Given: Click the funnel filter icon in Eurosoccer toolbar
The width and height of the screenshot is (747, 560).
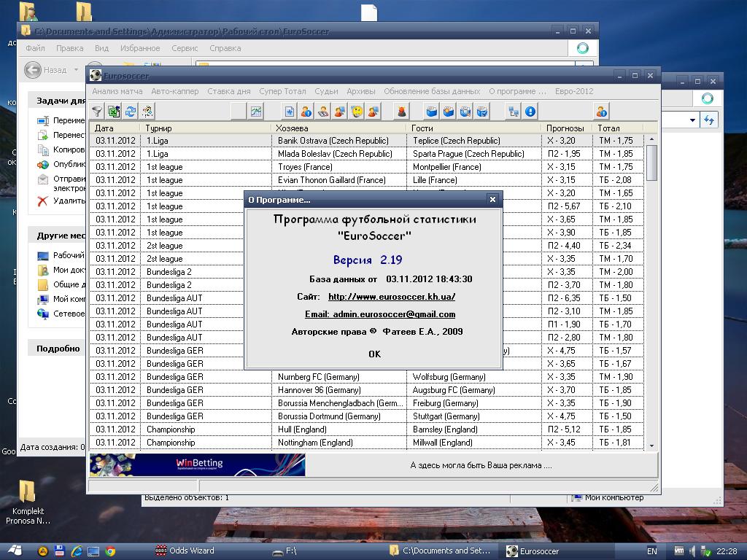Looking at the screenshot, I should click(x=97, y=112).
